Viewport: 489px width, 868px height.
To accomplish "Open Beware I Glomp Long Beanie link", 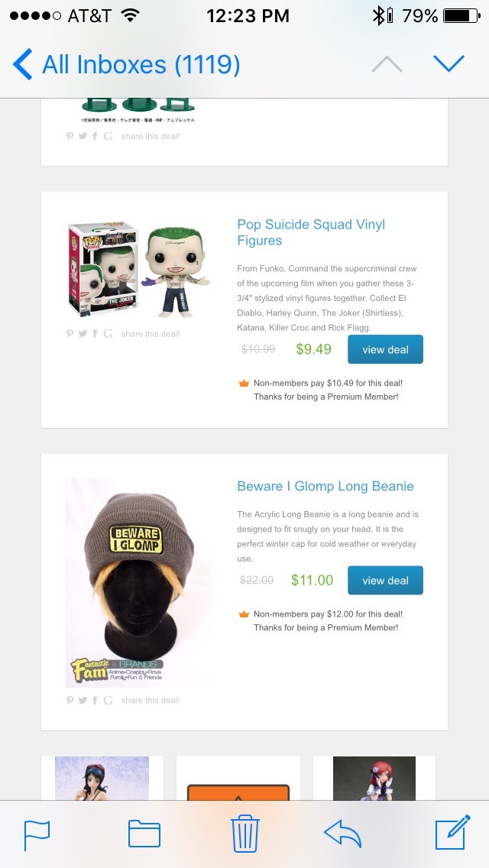I will [x=325, y=486].
